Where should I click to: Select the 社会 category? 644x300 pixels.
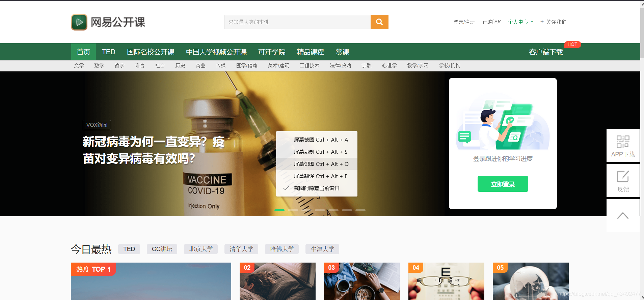(x=160, y=65)
